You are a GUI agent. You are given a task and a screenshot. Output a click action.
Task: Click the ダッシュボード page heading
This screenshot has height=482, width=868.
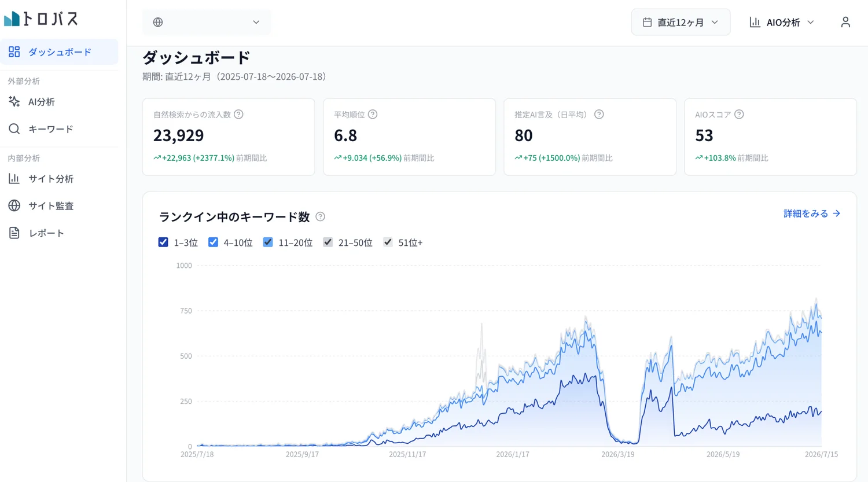click(x=196, y=58)
